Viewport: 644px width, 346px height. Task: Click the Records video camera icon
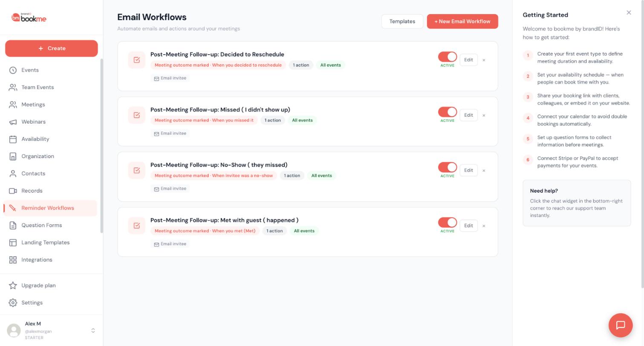pyautogui.click(x=13, y=191)
